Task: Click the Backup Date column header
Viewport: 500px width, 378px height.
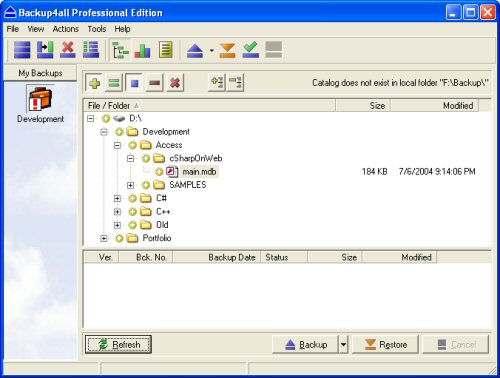Action: (x=216, y=257)
